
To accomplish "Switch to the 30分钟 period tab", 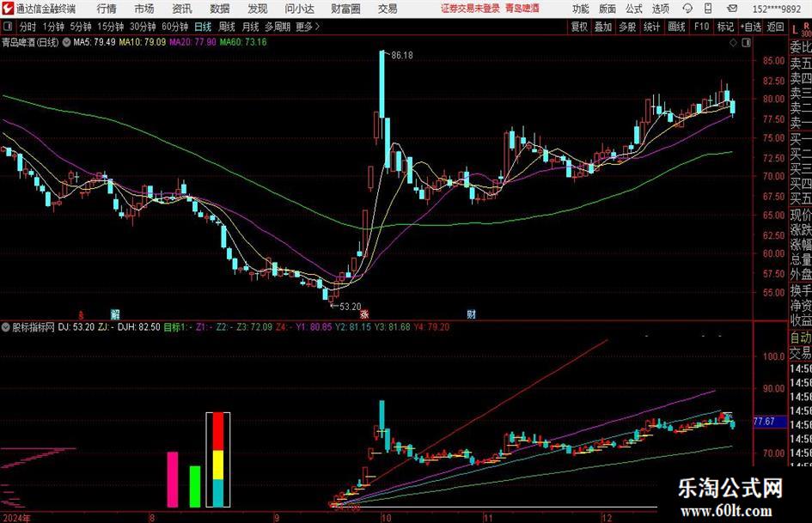I will point(143,27).
